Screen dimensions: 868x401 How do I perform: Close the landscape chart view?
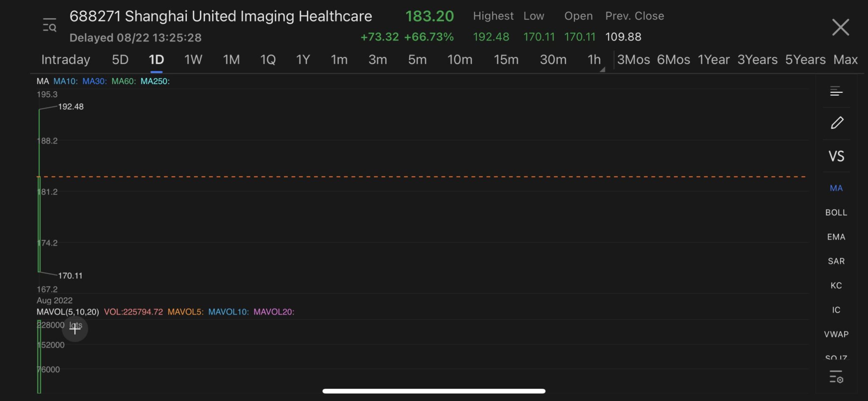pos(840,27)
